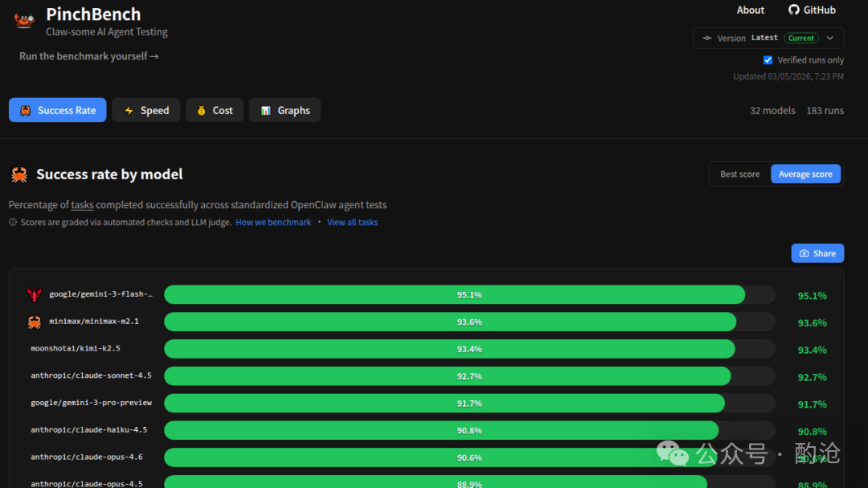This screenshot has height=488, width=868.
Task: Click the crab icon beside Success rate by model
Action: coord(19,174)
